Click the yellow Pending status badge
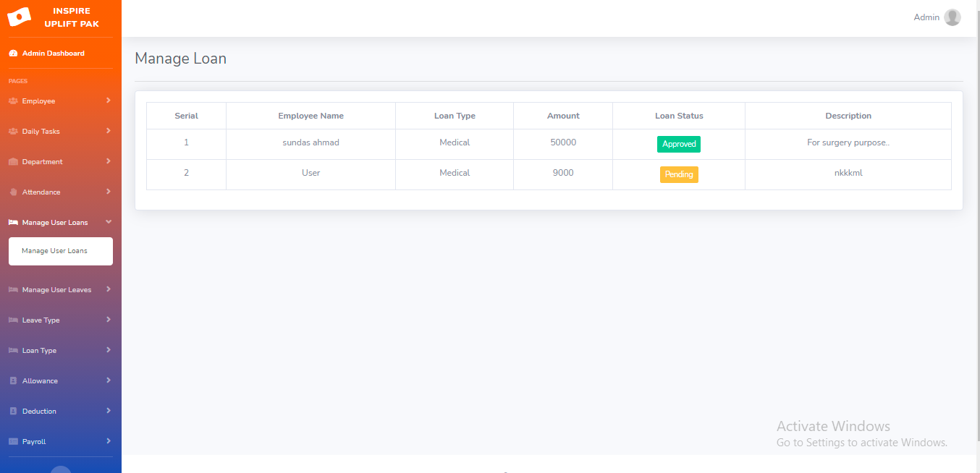This screenshot has width=980, height=473. [678, 174]
